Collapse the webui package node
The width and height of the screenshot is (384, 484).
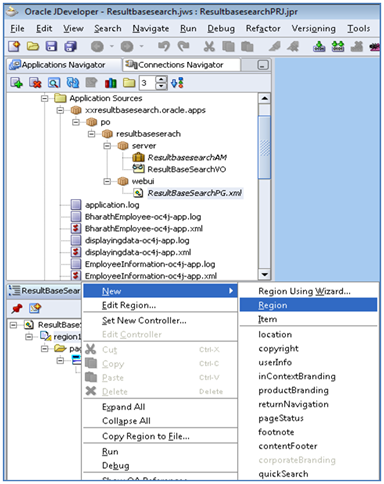pos(107,181)
